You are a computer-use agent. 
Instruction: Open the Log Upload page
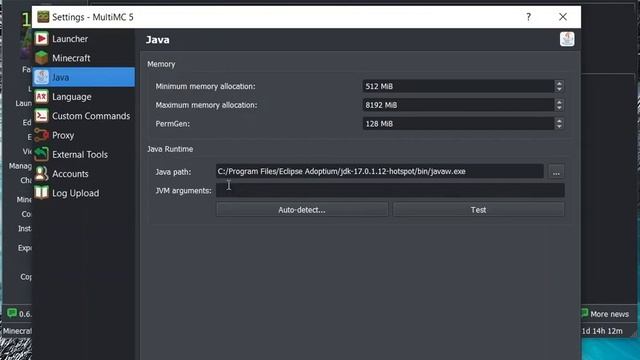[x=84, y=193]
